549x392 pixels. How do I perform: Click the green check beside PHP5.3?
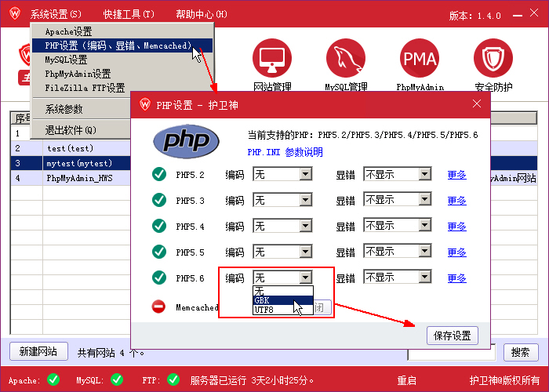[x=159, y=200]
